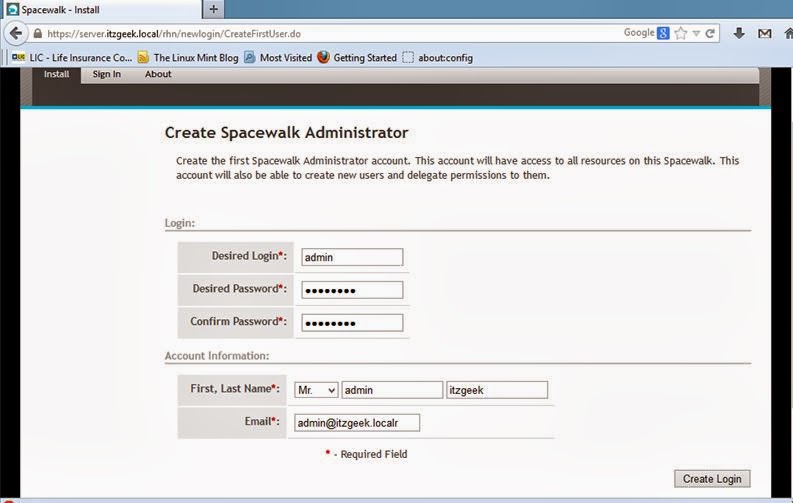Open the About tab

coord(158,74)
